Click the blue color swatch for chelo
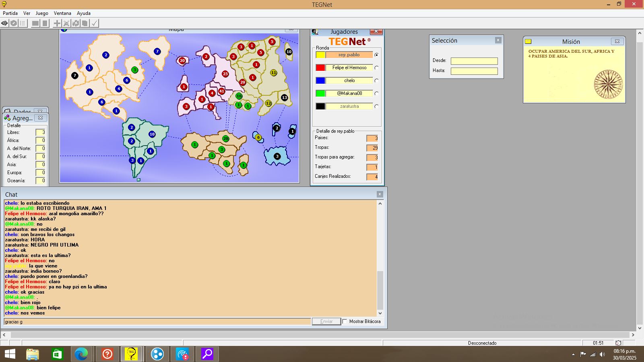The height and width of the screenshot is (362, 644). pyautogui.click(x=320, y=80)
